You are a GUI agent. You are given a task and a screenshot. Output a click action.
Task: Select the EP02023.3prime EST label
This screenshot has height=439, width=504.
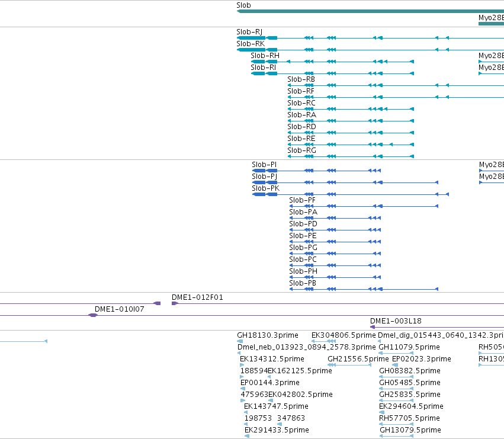pos(422,359)
